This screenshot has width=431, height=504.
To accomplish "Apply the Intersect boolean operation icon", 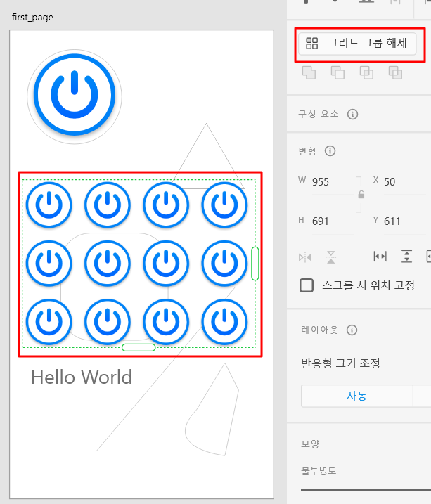I will (x=366, y=72).
